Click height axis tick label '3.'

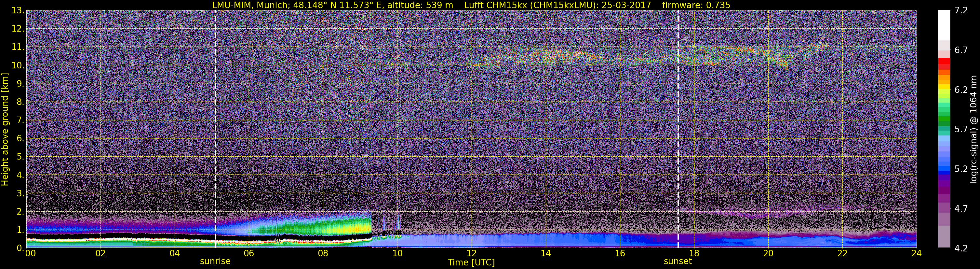(x=20, y=193)
